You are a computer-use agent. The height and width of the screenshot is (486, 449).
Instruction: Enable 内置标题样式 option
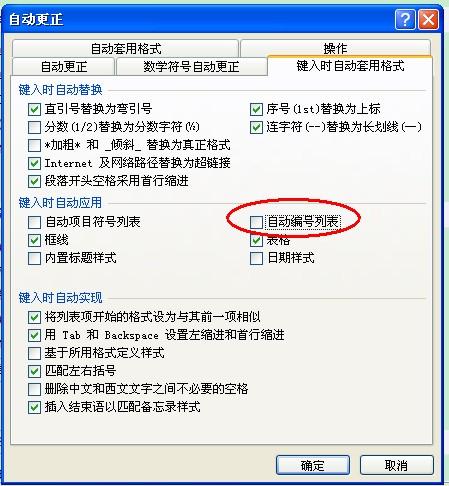[x=34, y=258]
